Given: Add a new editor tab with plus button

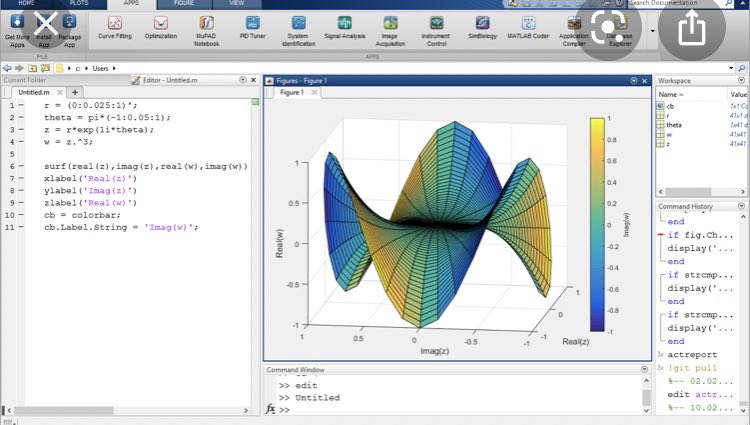Looking at the screenshot, I should tap(74, 92).
